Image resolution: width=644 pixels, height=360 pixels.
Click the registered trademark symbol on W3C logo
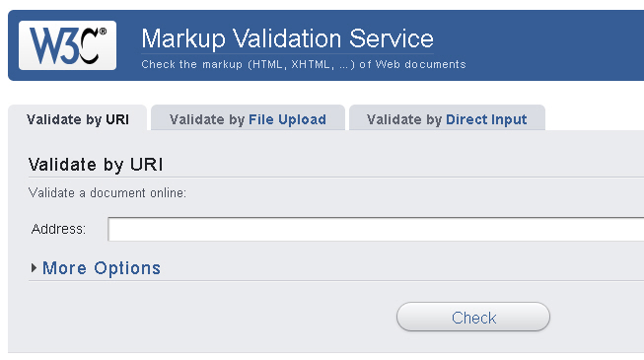103,32
